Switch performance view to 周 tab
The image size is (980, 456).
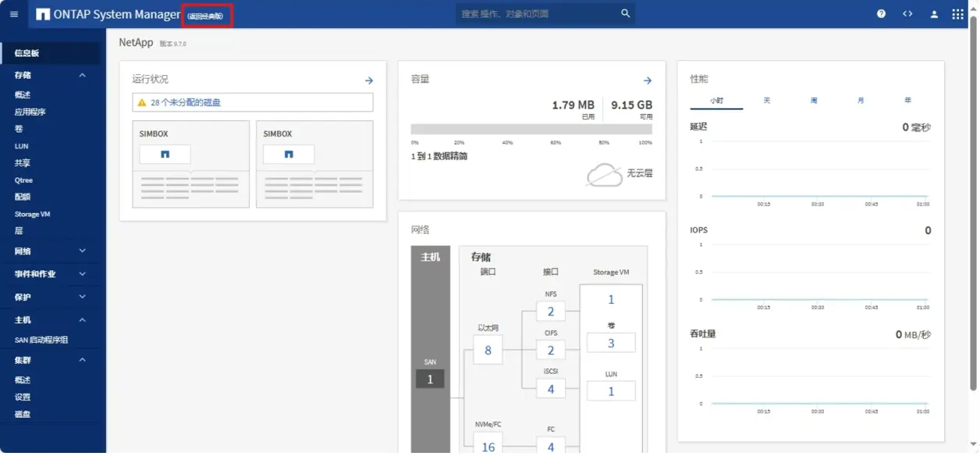tap(814, 101)
